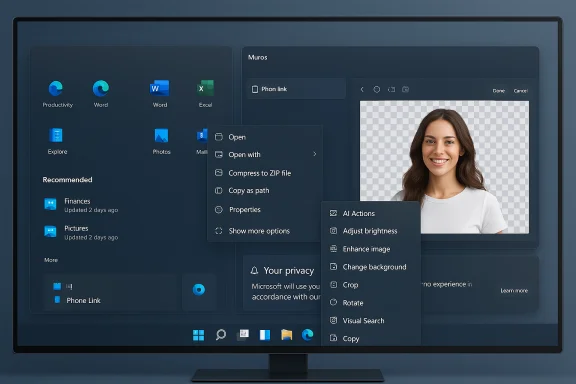Click Copy at the bottom of submenu

(371, 338)
